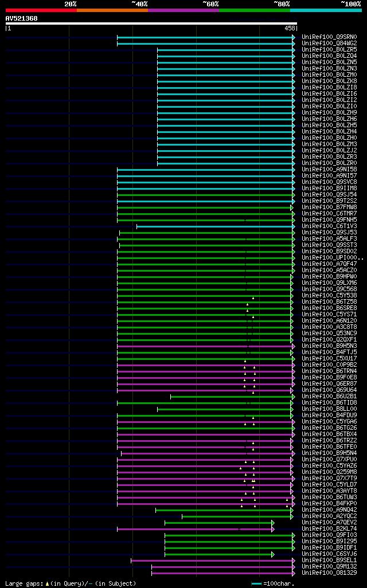Select the label UniRef100_C6TMR7
Screen dimensions: 367x588
330,213
